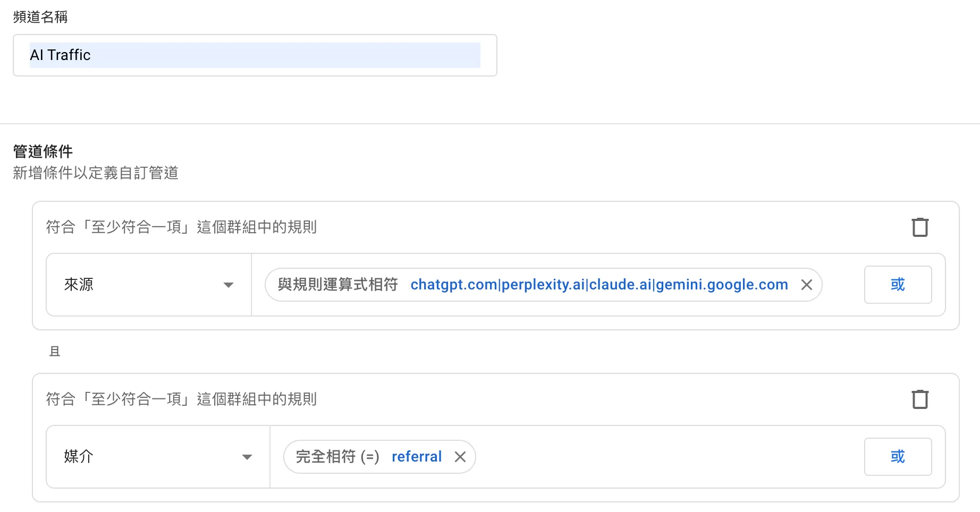980x512 pixels.
Task: Delete the first rule group with trash icon
Action: [x=920, y=227]
